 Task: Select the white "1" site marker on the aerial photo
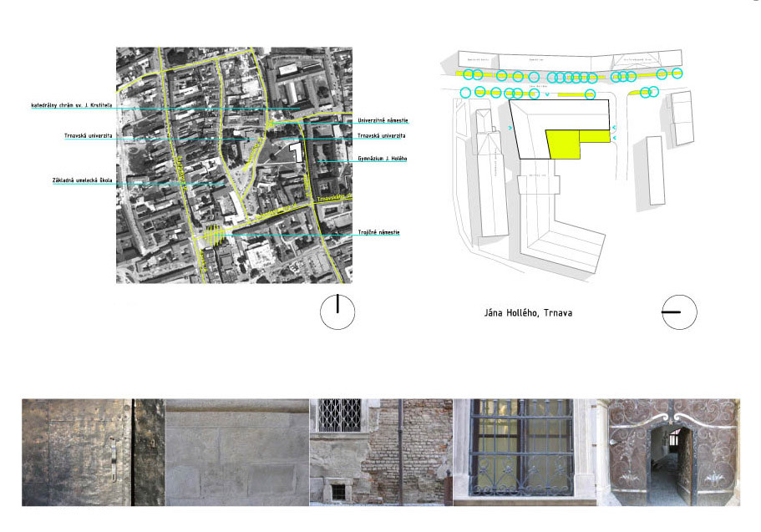click(x=297, y=154)
